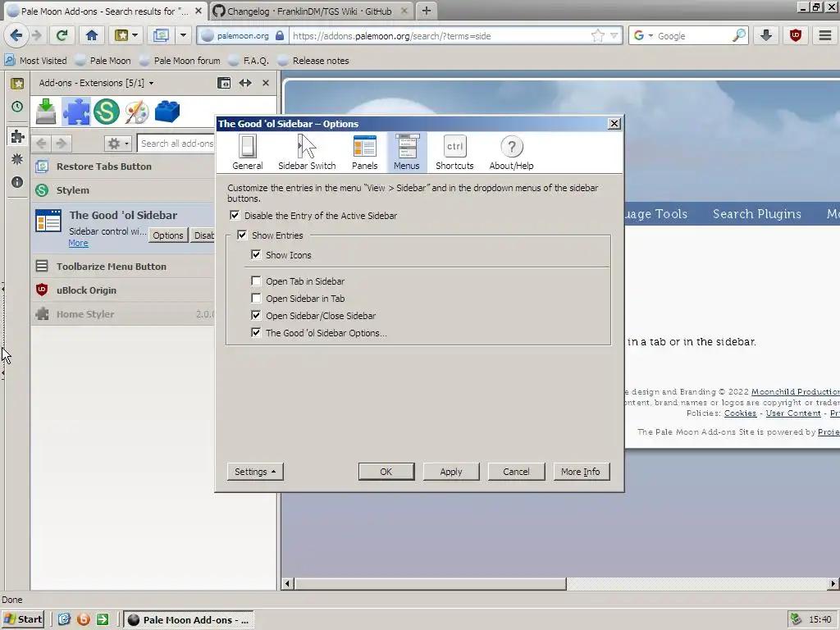Image resolution: width=840 pixels, height=630 pixels.
Task: Open a new browser tab
Action: (x=427, y=11)
